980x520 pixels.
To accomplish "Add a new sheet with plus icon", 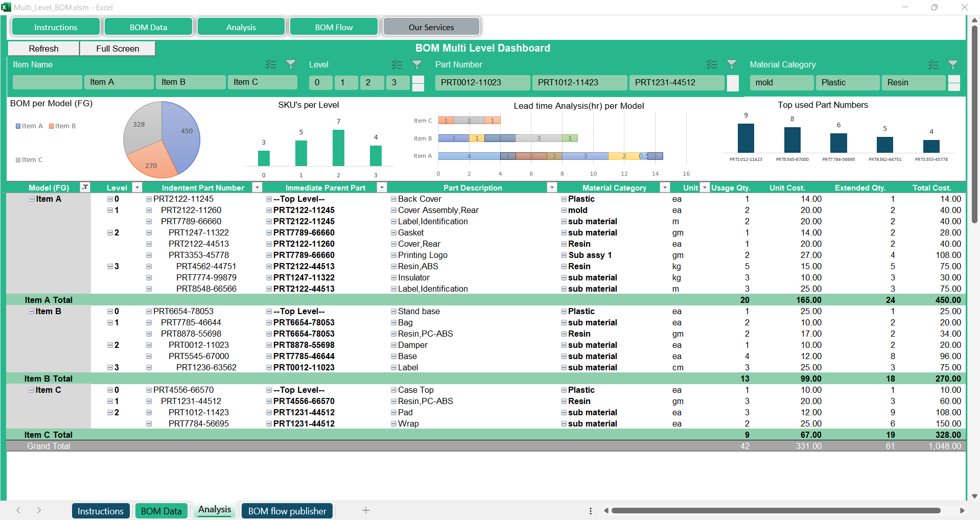I will tap(366, 510).
